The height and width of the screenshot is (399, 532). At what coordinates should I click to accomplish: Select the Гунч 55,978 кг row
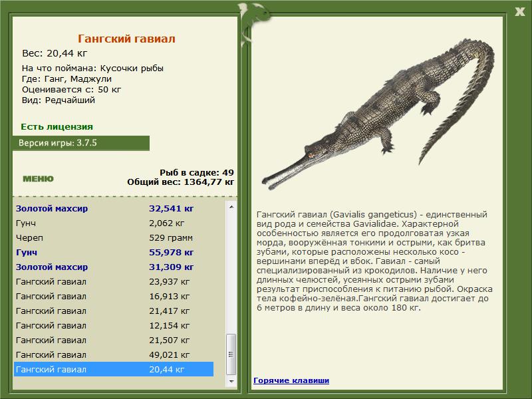pos(114,252)
